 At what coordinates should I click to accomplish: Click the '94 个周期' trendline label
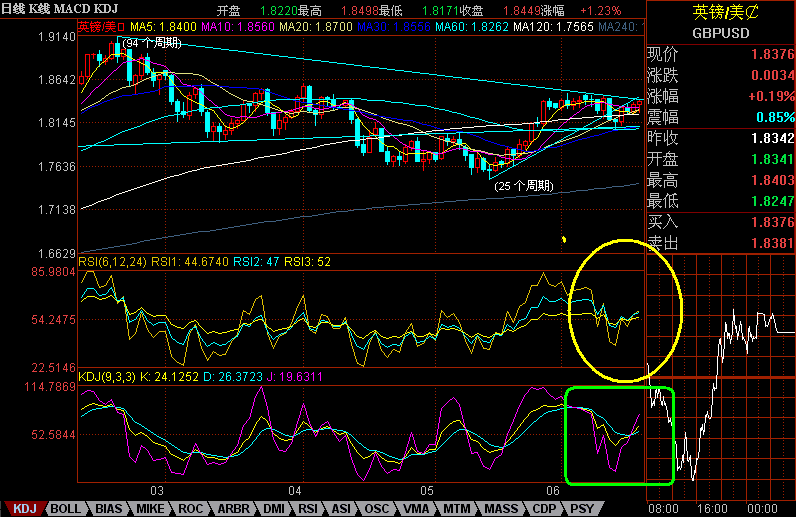152,43
